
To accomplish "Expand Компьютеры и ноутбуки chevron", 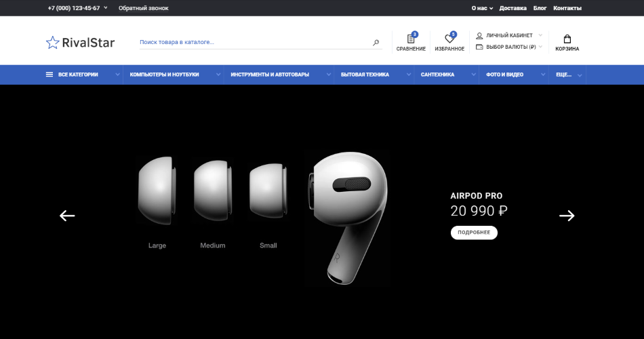I will pyautogui.click(x=218, y=75).
